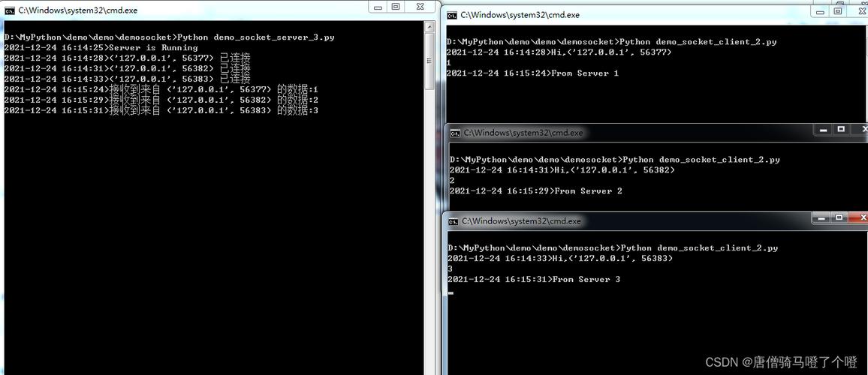Screen dimensions: 868x375
Task: Maximize the port 56382 client window
Action: [x=842, y=130]
